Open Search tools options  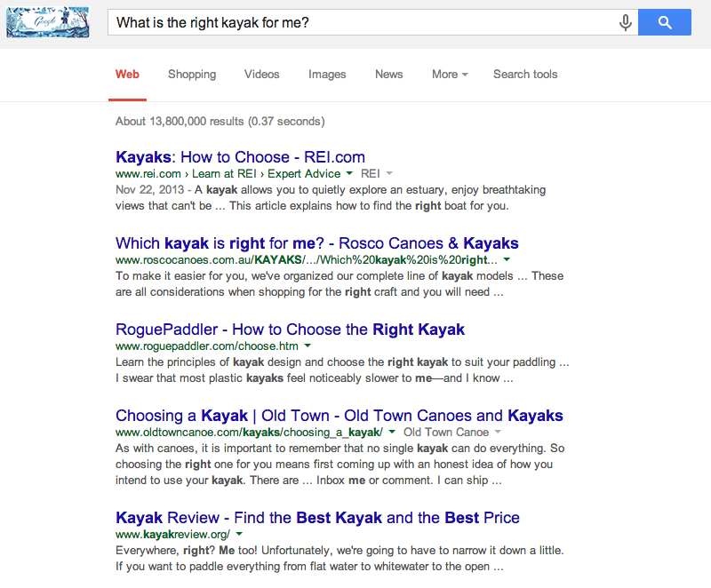(x=525, y=75)
